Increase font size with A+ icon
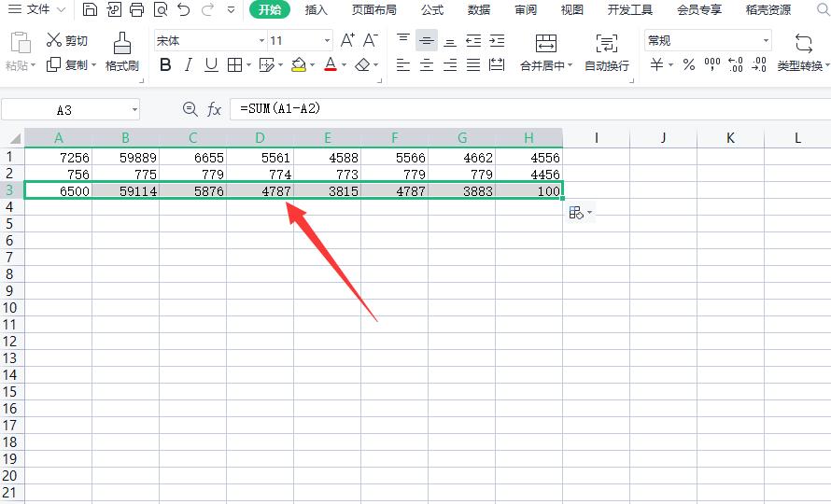This screenshot has height=504, width=831. tap(347, 40)
